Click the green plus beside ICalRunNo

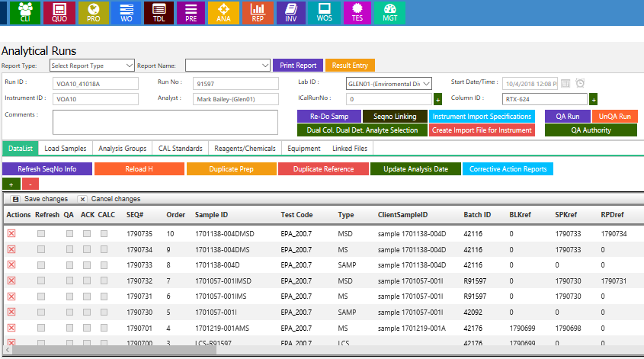point(437,99)
